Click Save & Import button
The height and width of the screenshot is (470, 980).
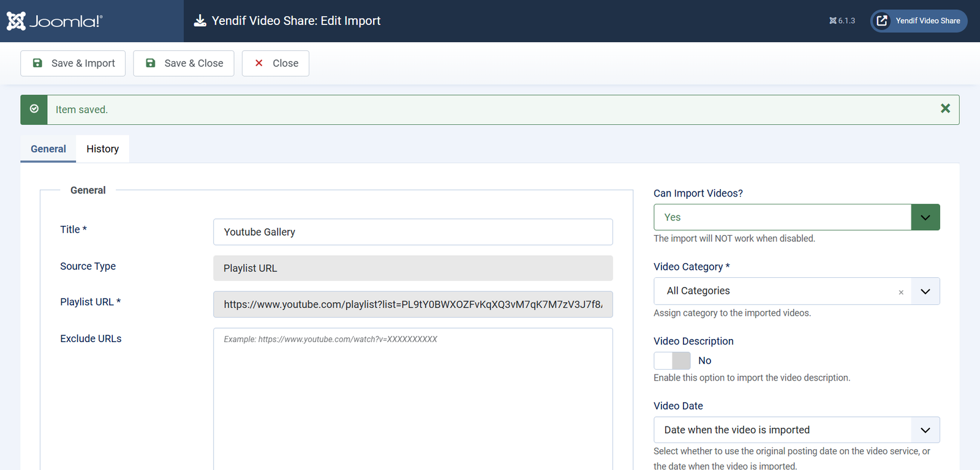click(x=73, y=63)
